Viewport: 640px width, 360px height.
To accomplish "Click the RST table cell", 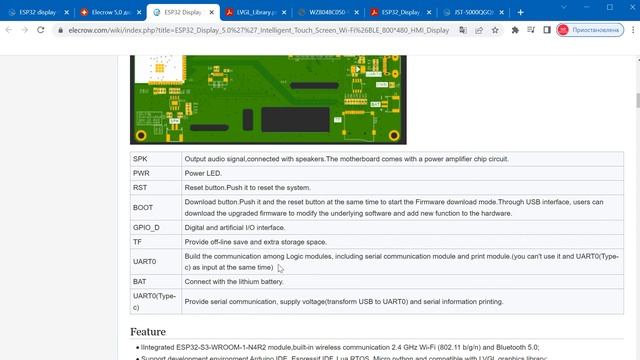I will tap(156, 187).
